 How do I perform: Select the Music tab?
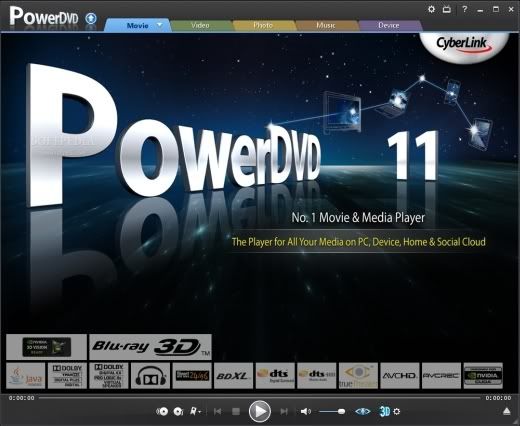click(x=326, y=26)
